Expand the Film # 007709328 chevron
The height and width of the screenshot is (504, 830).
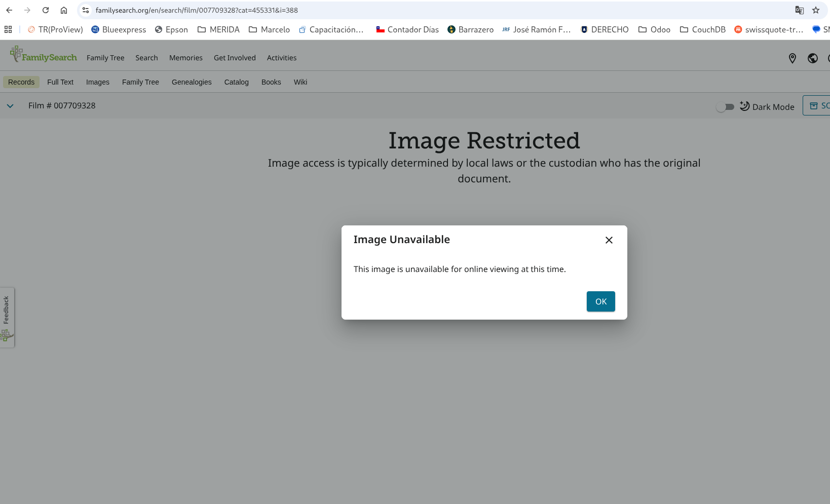(10, 106)
